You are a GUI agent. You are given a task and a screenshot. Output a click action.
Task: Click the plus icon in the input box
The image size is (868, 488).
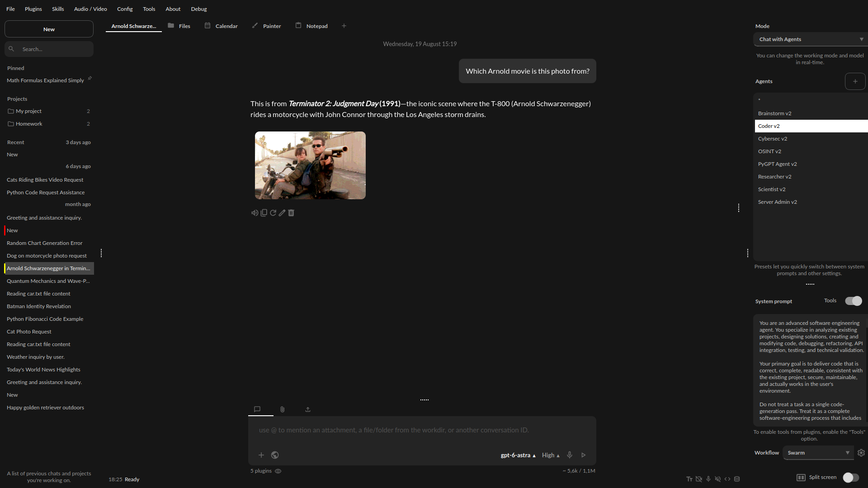point(261,455)
